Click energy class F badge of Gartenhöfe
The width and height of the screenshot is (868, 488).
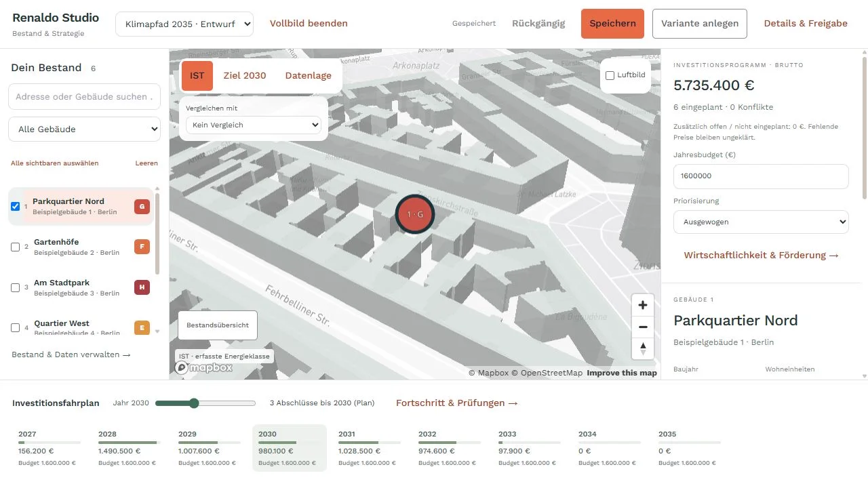click(x=142, y=247)
